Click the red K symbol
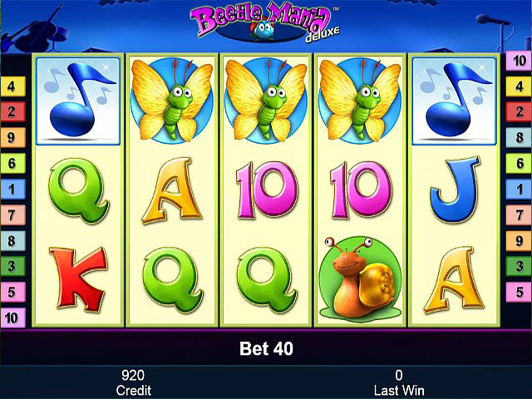The height and width of the screenshot is (399, 532). [78, 279]
